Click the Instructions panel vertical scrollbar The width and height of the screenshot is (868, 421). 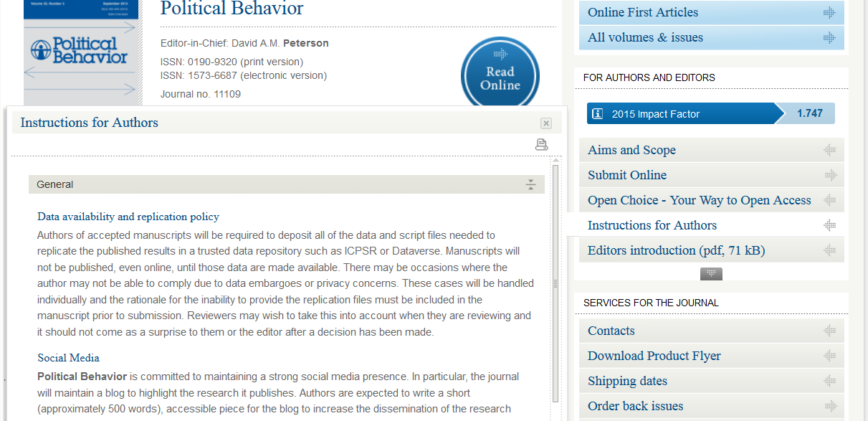(x=555, y=283)
